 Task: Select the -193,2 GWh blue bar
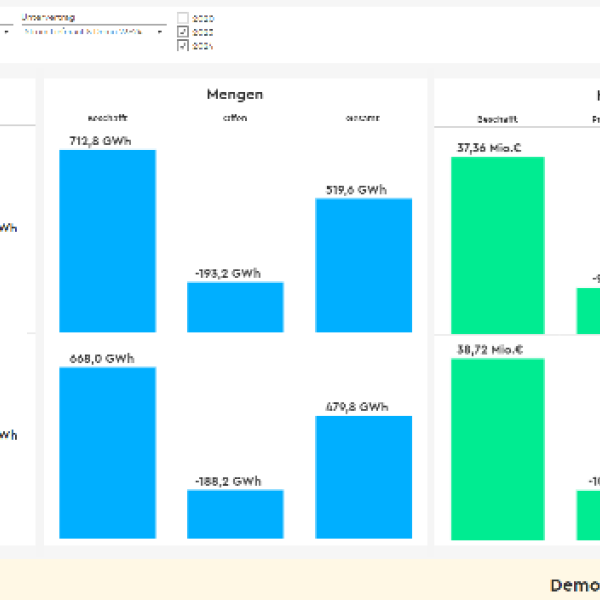click(x=235, y=307)
